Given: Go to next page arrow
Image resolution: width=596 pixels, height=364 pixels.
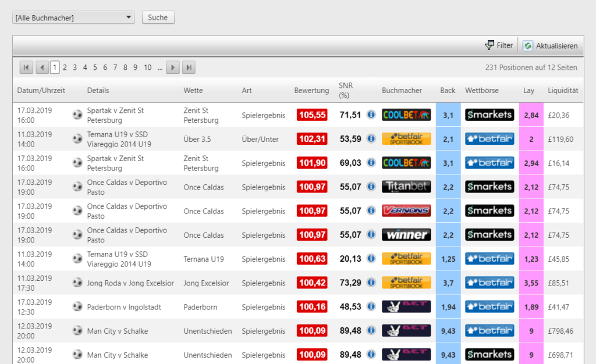Looking at the screenshot, I should pyautogui.click(x=173, y=67).
